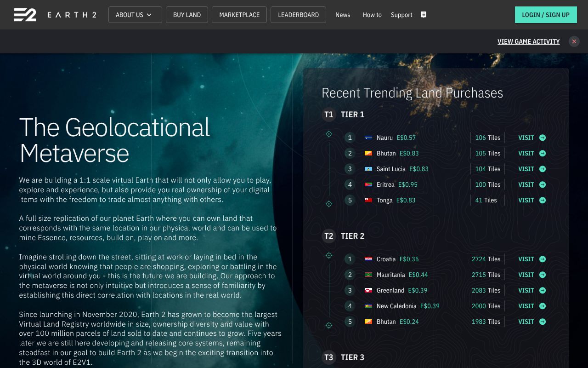Open the News link
The height and width of the screenshot is (368, 588).
[x=343, y=15]
